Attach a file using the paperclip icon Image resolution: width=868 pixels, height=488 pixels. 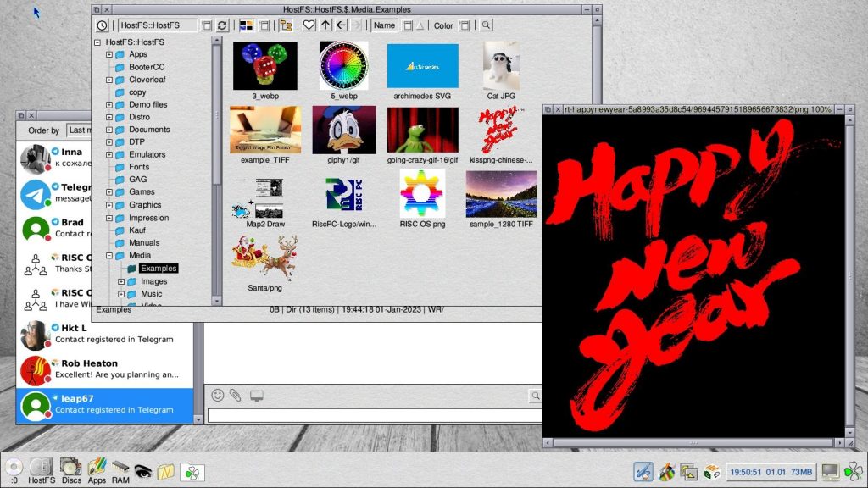(x=235, y=395)
